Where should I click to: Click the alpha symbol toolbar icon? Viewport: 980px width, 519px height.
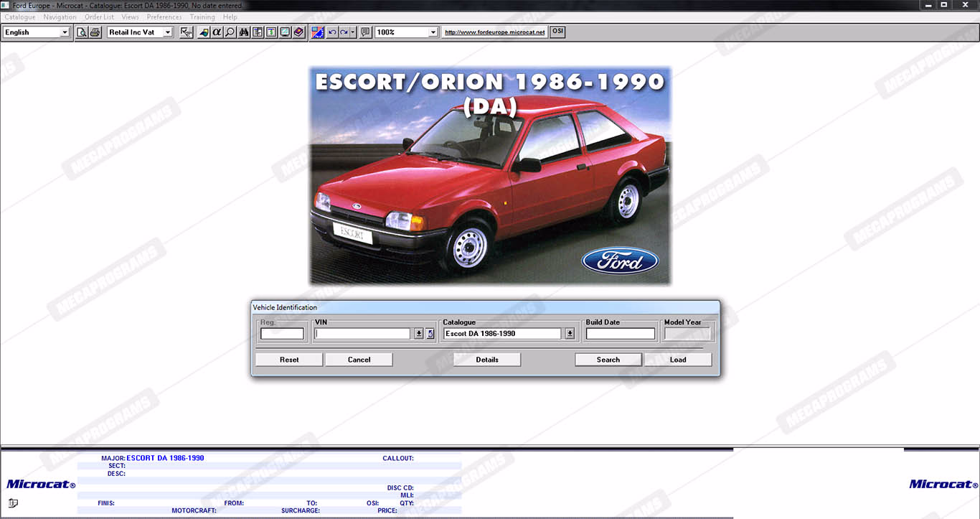pyautogui.click(x=217, y=32)
